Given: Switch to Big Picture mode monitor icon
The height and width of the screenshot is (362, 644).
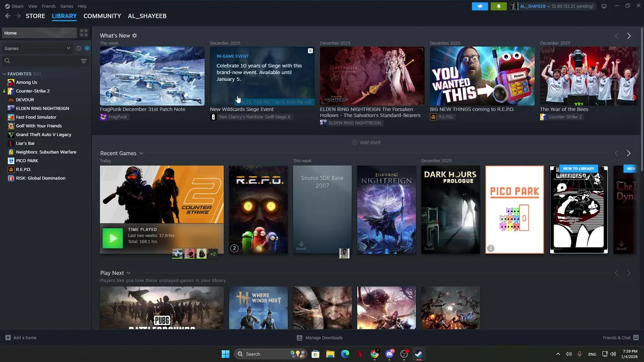Looking at the screenshot, I should click(x=604, y=6).
